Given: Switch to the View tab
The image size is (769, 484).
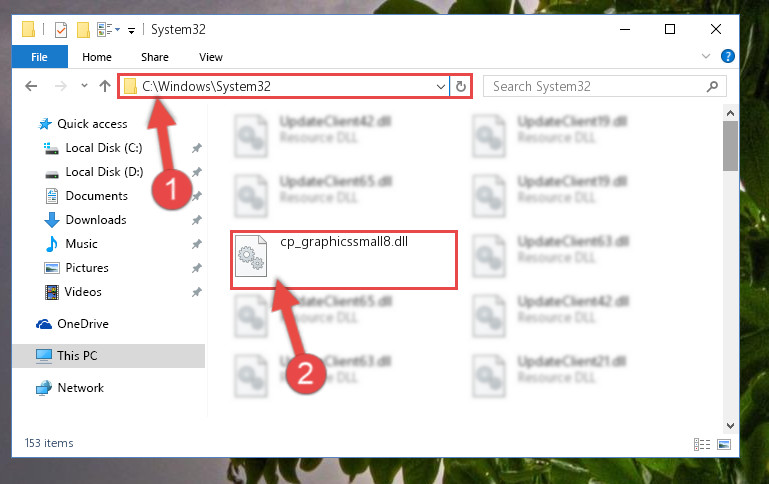Looking at the screenshot, I should click(x=211, y=57).
